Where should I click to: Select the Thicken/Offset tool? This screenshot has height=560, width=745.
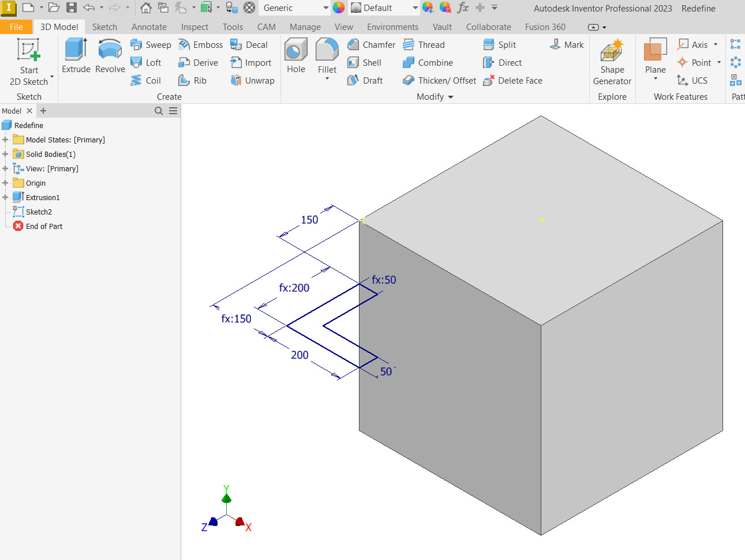(440, 81)
